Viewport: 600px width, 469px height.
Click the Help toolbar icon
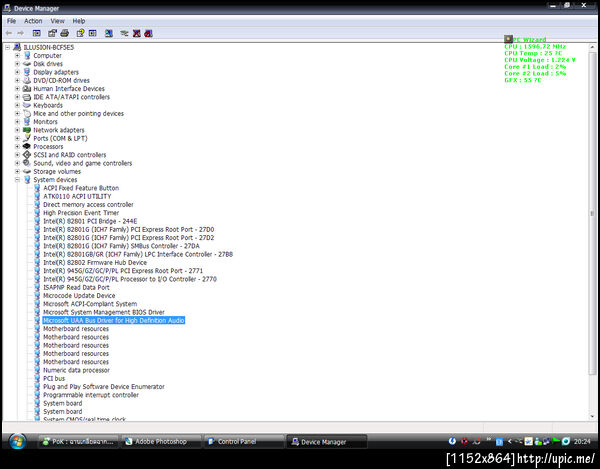[80, 33]
